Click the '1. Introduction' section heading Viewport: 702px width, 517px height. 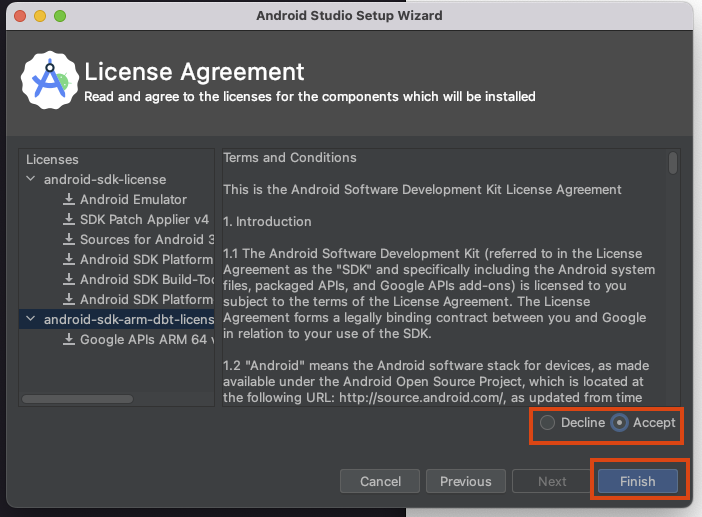(x=267, y=222)
